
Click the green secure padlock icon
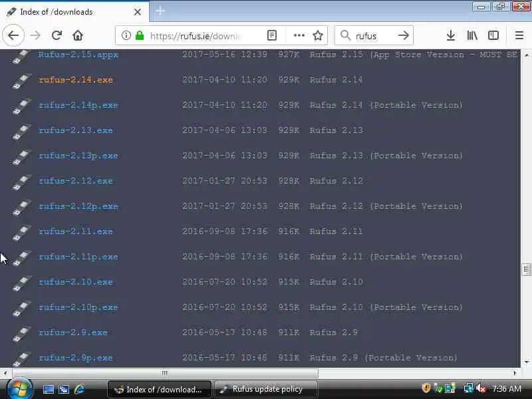tap(140, 35)
